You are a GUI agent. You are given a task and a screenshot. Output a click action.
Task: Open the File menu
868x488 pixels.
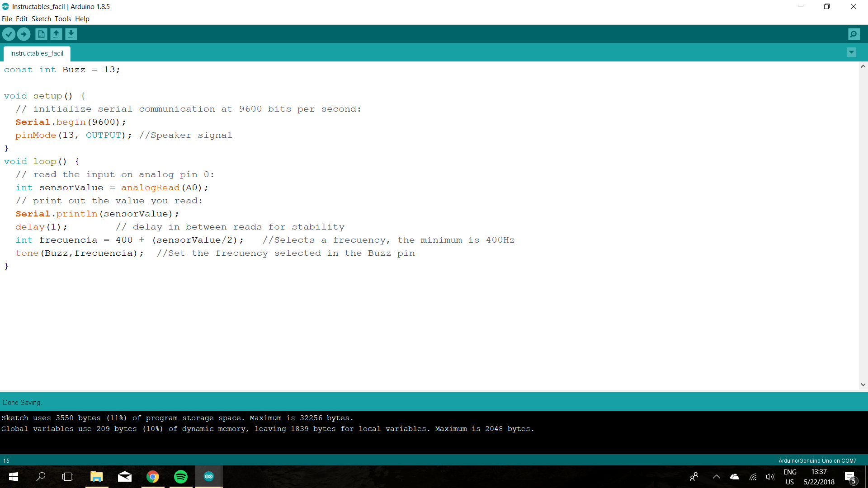[x=7, y=19]
